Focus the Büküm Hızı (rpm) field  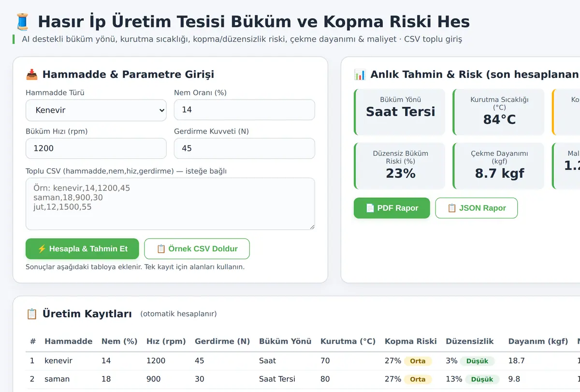pyautogui.click(x=96, y=148)
